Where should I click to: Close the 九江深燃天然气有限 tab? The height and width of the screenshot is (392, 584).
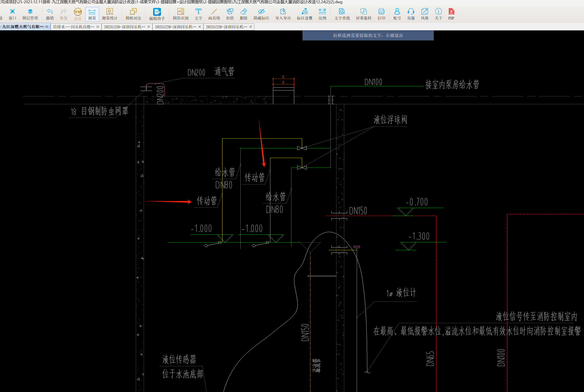tap(47, 26)
